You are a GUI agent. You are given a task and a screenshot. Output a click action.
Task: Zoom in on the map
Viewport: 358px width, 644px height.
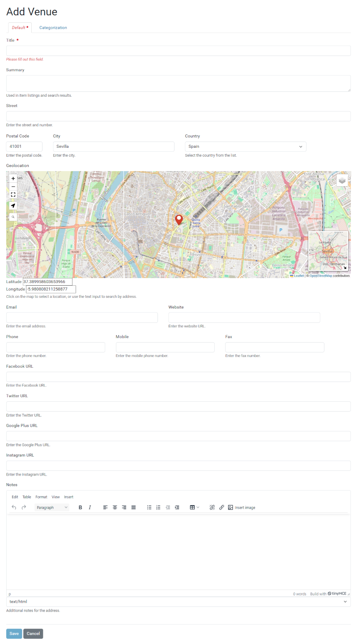(x=13, y=178)
